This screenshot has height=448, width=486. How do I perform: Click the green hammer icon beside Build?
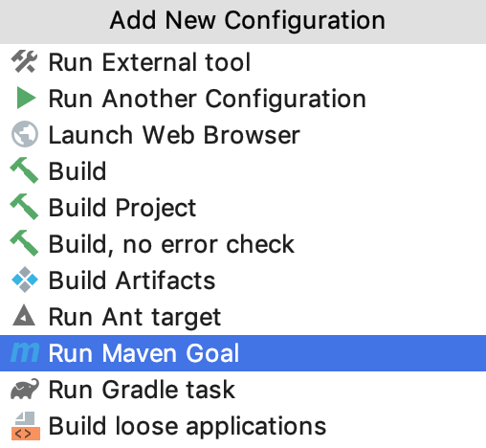coord(24,170)
